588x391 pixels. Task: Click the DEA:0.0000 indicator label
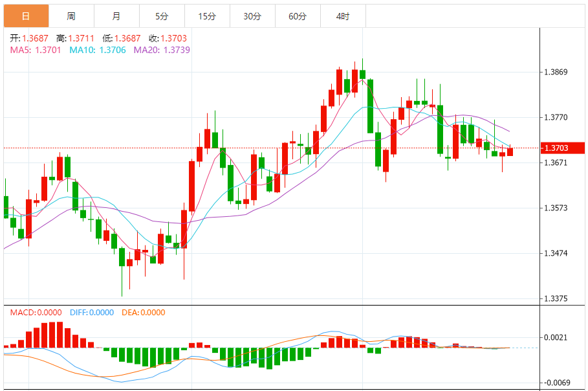pos(143,313)
